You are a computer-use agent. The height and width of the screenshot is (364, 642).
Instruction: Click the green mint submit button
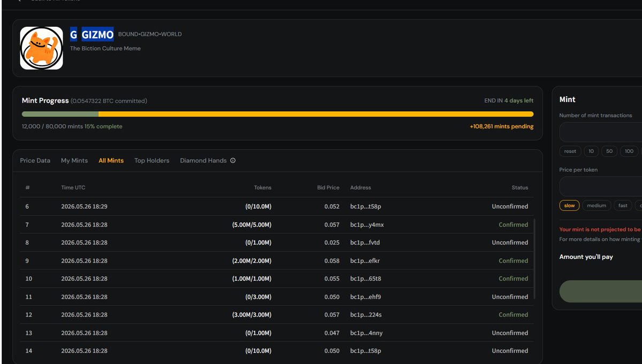pyautogui.click(x=601, y=291)
